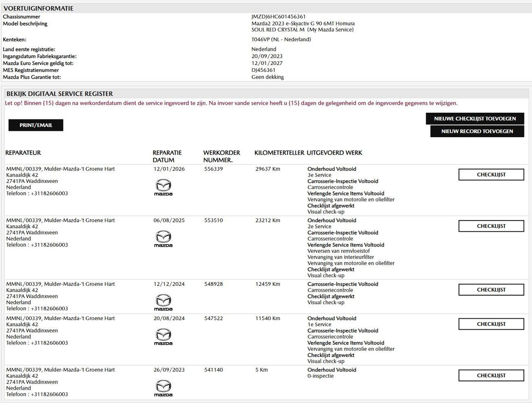Select work order number 556339

[214, 169]
